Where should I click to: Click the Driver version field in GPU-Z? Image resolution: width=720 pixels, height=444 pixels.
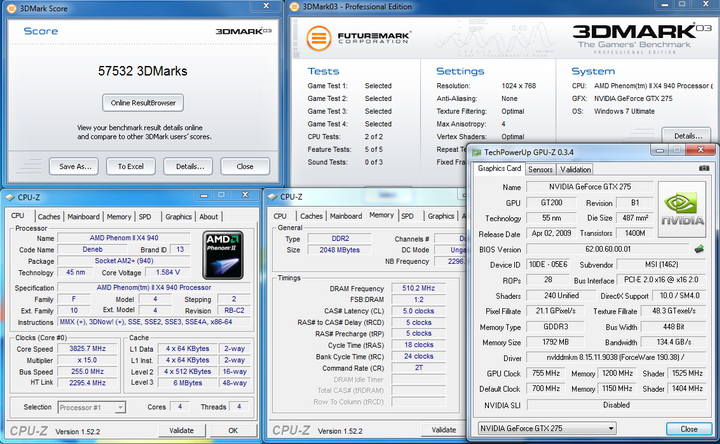click(x=616, y=357)
